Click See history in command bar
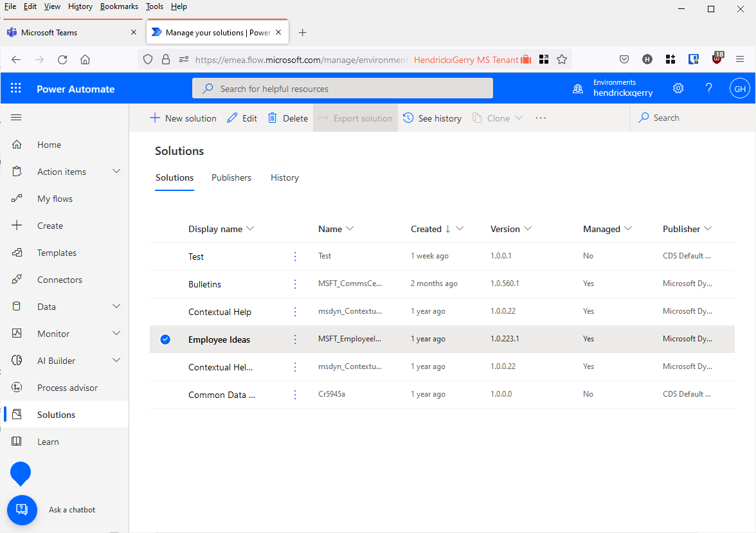The image size is (756, 533). tap(432, 118)
